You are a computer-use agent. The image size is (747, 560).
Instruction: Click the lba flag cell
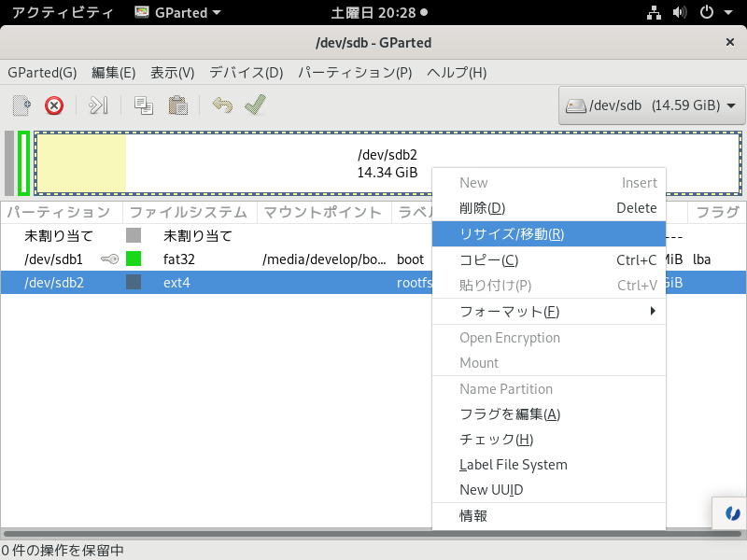coord(702,259)
